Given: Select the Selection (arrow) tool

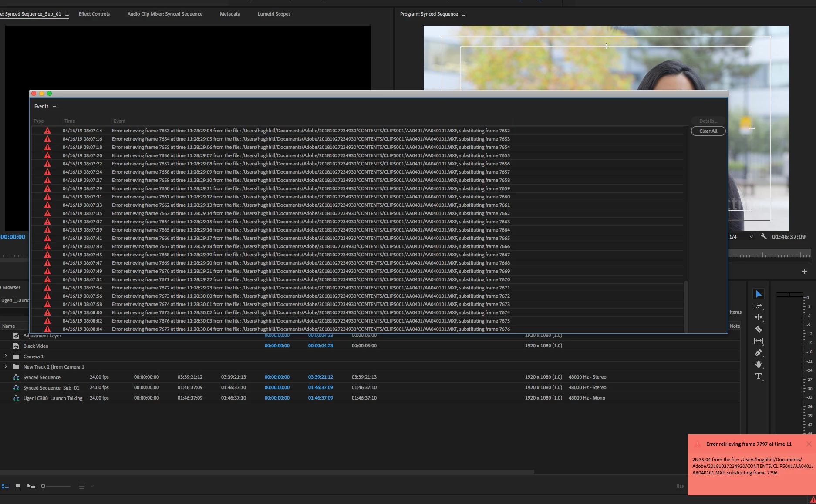Looking at the screenshot, I should [758, 294].
